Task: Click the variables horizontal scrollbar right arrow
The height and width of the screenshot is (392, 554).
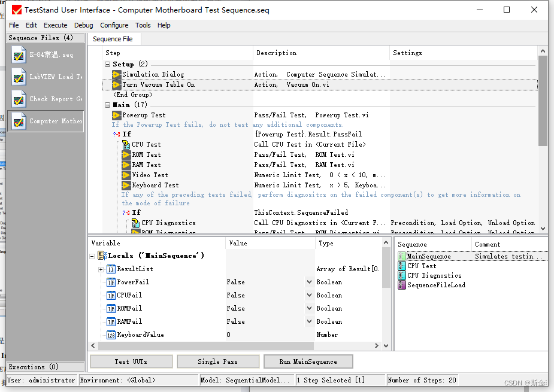Action: pos(377,346)
